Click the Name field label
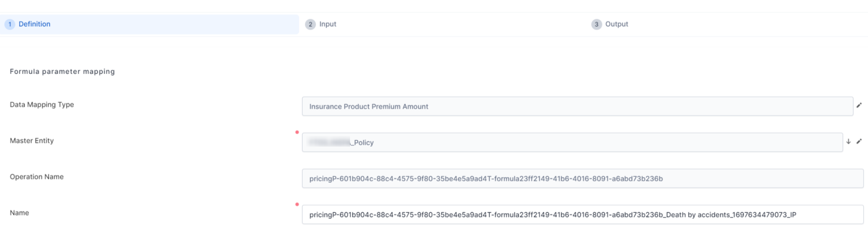This screenshot has height=243, width=868. coord(20,213)
